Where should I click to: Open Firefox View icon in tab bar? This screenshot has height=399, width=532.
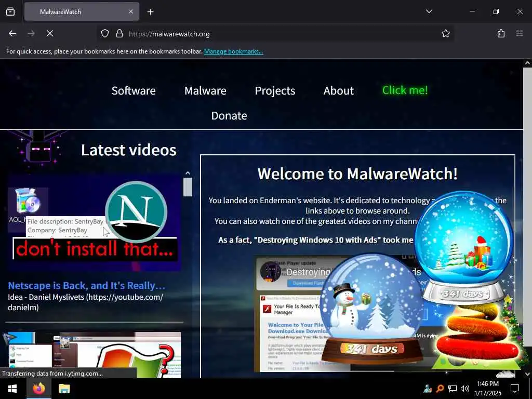point(10,11)
